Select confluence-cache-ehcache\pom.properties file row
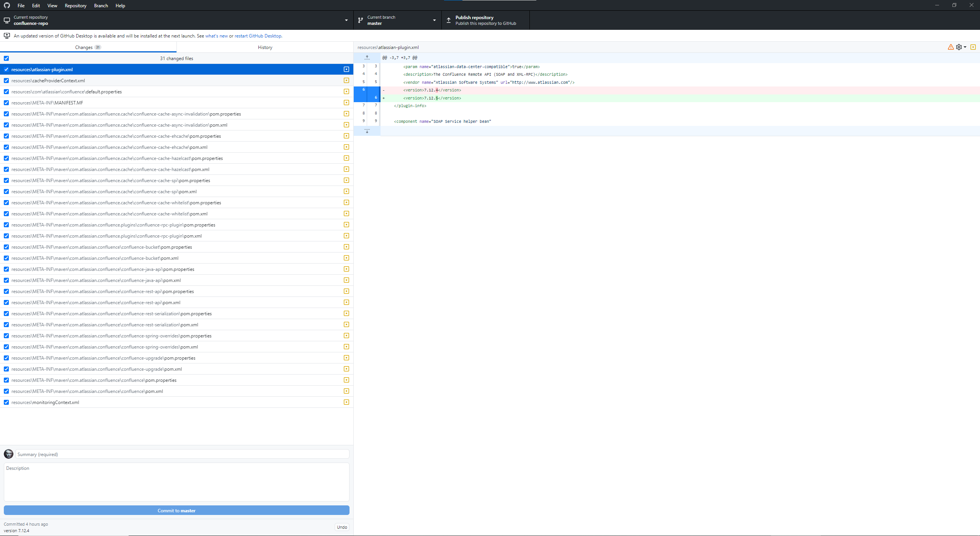Image resolution: width=980 pixels, height=536 pixels. click(x=176, y=136)
